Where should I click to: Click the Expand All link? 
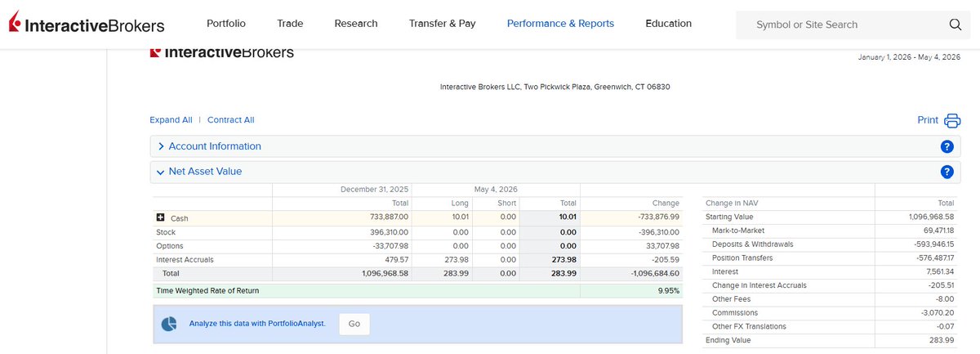[x=171, y=120]
